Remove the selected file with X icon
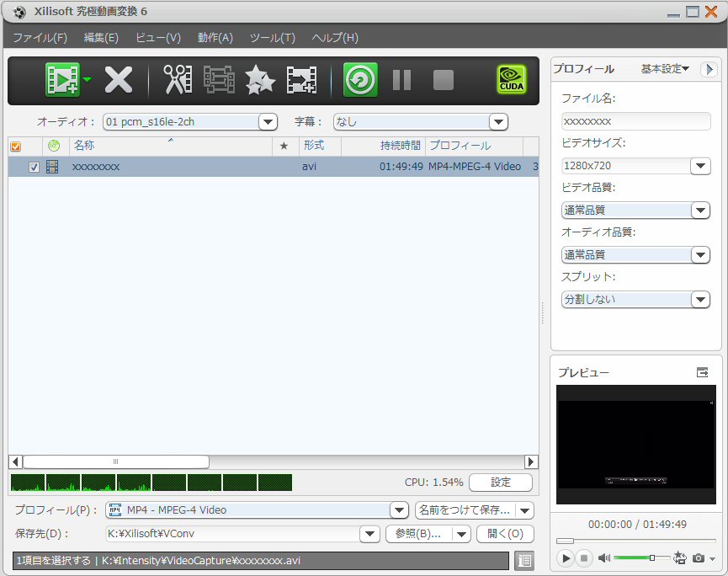Screen dimensions: 728x576 (119, 80)
